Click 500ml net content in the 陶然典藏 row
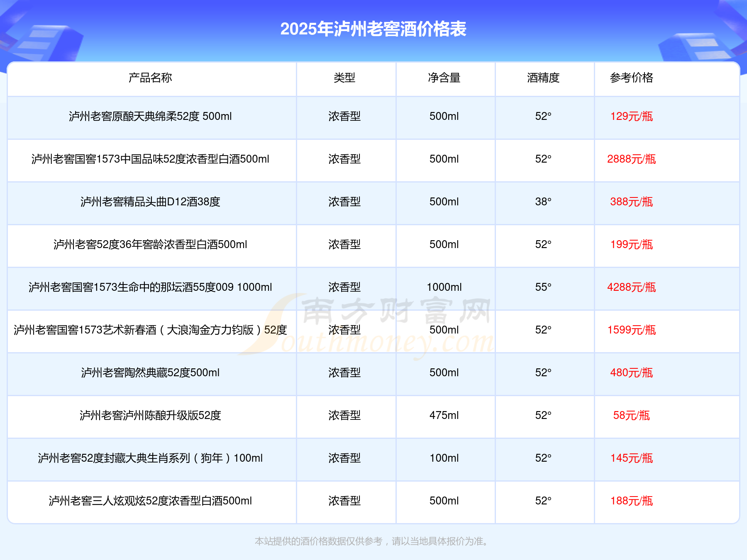747x560 pixels. pos(444,373)
